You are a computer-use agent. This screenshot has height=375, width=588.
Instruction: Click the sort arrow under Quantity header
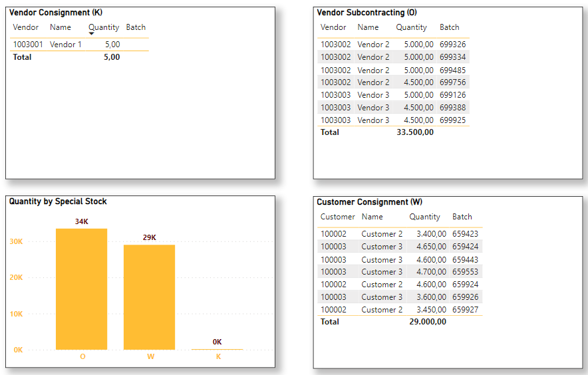tap(91, 34)
